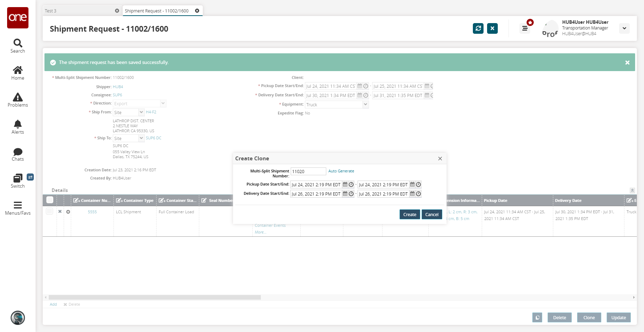Open time picker for clone Pickup start date

point(351,184)
